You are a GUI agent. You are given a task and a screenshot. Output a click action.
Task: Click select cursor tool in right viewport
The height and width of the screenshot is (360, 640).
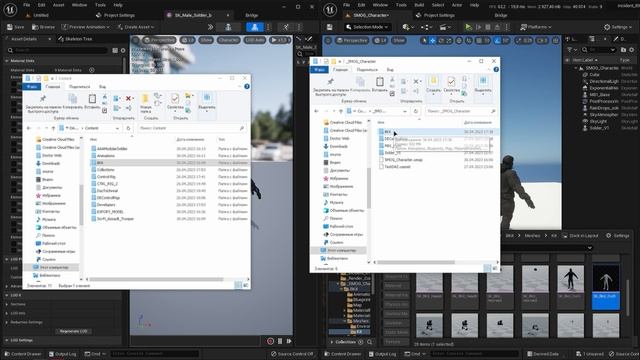pyautogui.click(x=424, y=40)
